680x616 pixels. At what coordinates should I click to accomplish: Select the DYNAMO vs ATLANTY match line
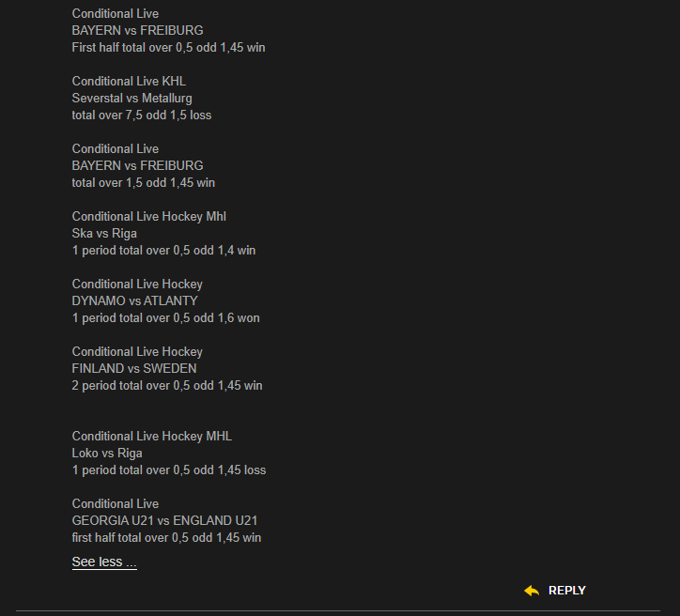tap(134, 300)
